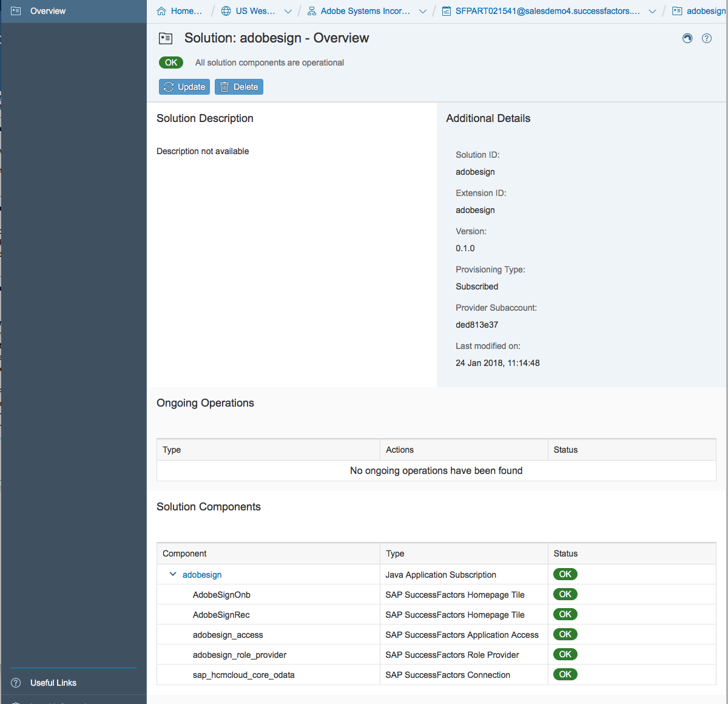Click the global account icon beside Adobe Systems
Viewport: 728px width, 704px height.
coord(312,11)
